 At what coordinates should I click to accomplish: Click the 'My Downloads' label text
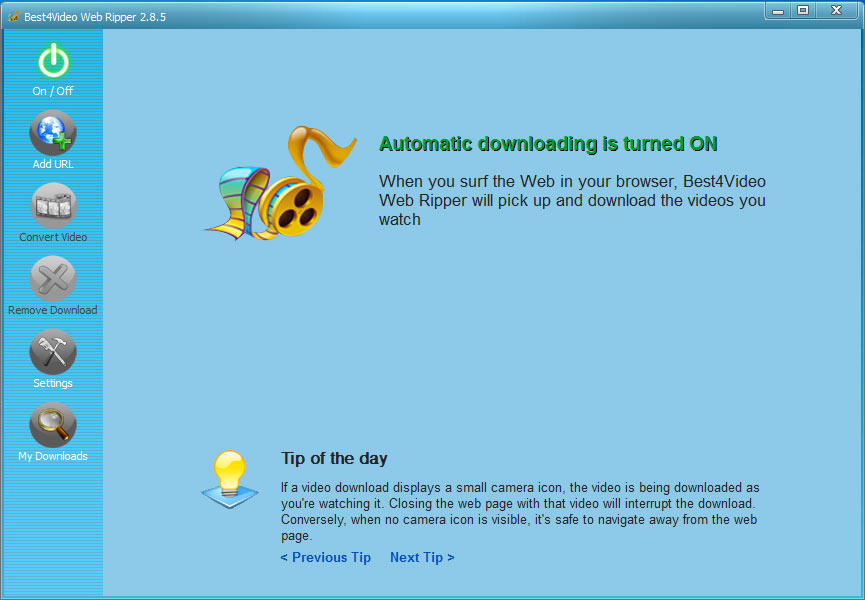(x=53, y=456)
